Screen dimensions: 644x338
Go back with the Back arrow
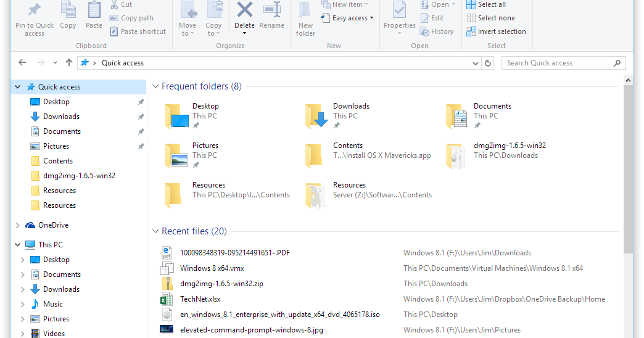[22, 63]
